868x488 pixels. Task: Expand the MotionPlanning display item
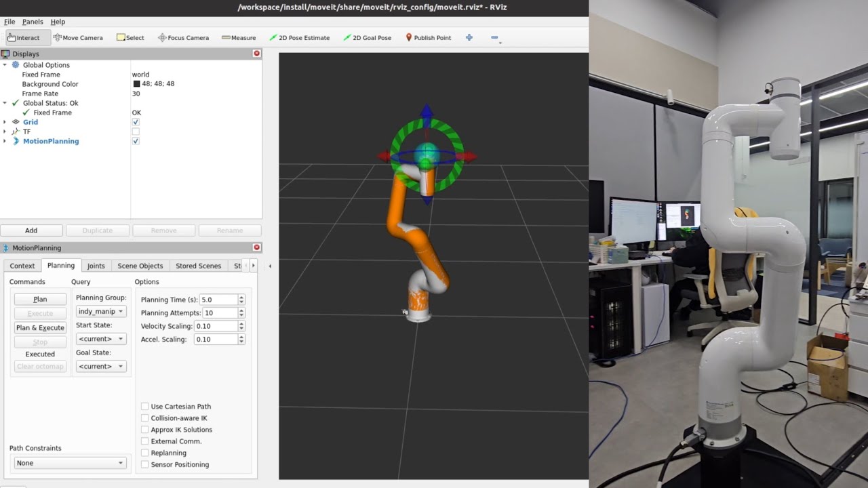click(5, 141)
